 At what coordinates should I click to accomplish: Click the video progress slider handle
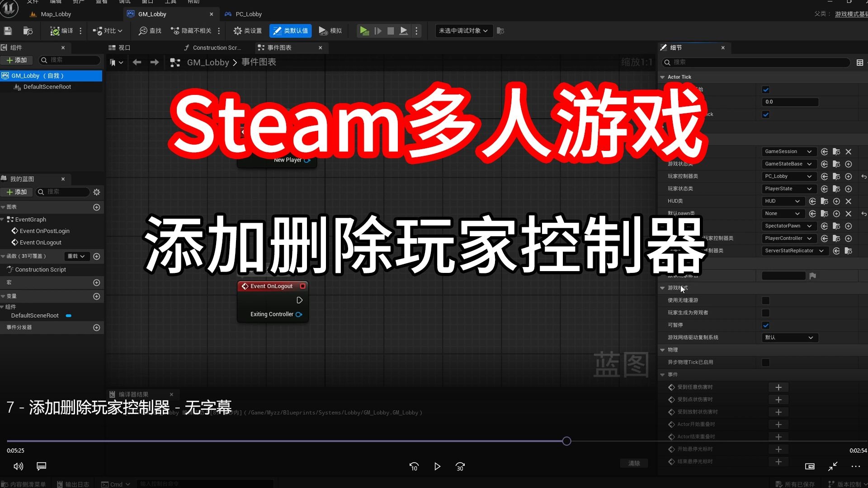566,441
